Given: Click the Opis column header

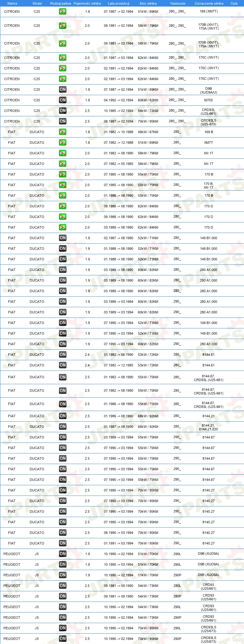Looking at the screenshot, I should tap(234, 3).
